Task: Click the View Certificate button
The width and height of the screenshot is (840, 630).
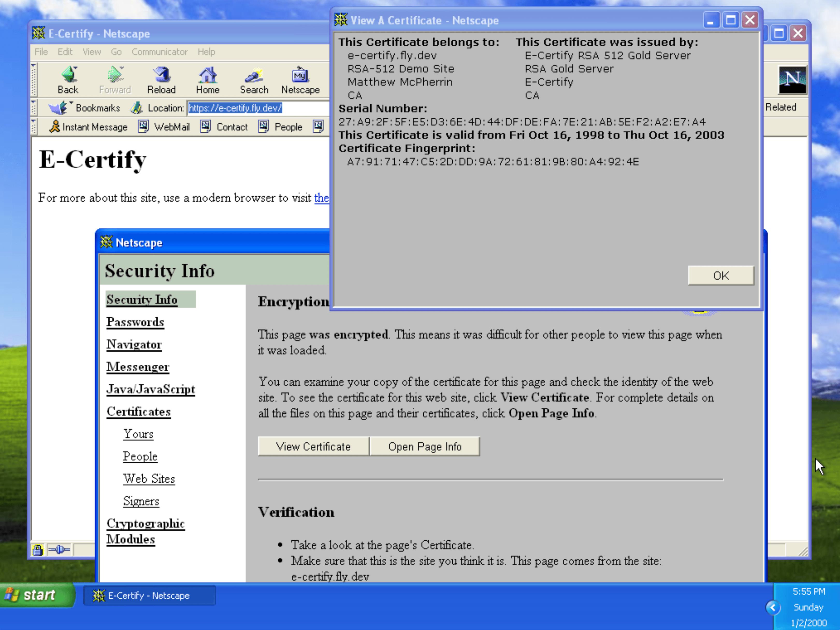Action: click(313, 447)
